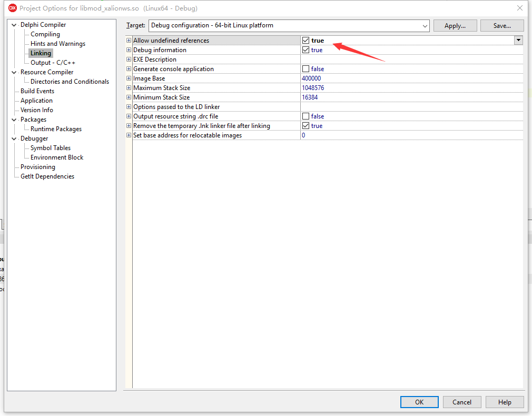This screenshot has width=532, height=416.
Task: Expand the Debug information row plus
Action: 129,50
